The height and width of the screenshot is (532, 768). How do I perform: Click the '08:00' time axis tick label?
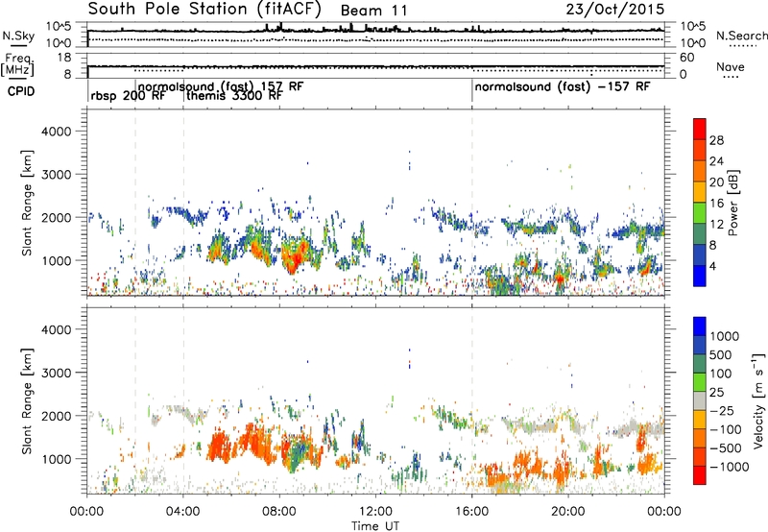[279, 512]
